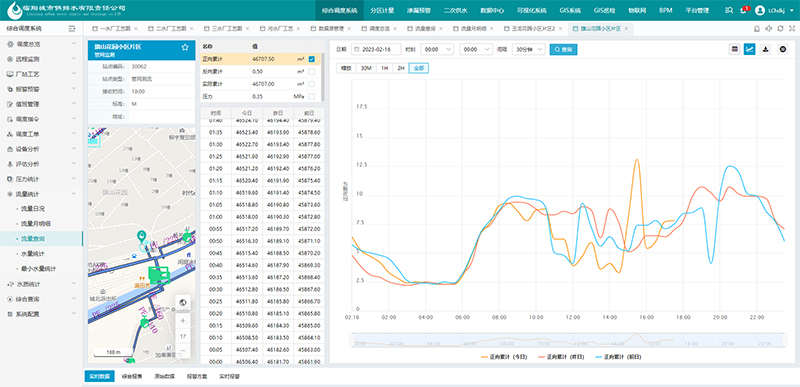Switch to table view icon

pyautogui.click(x=734, y=49)
